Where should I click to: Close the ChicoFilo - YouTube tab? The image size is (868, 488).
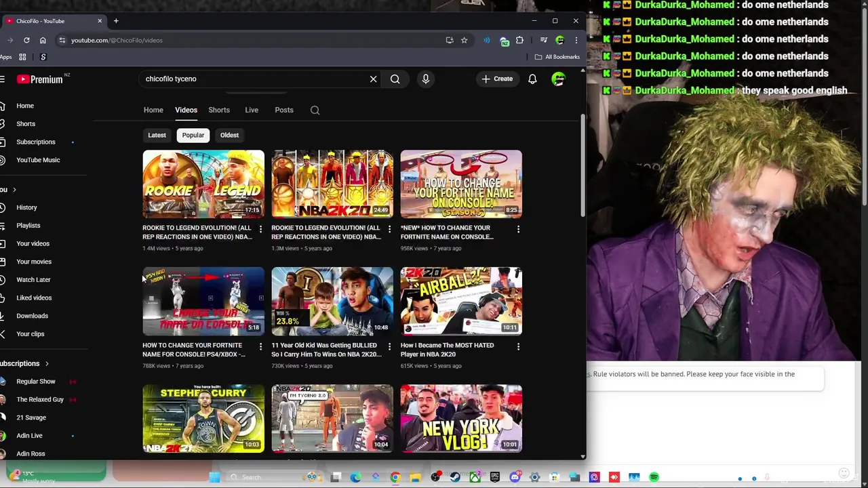100,21
